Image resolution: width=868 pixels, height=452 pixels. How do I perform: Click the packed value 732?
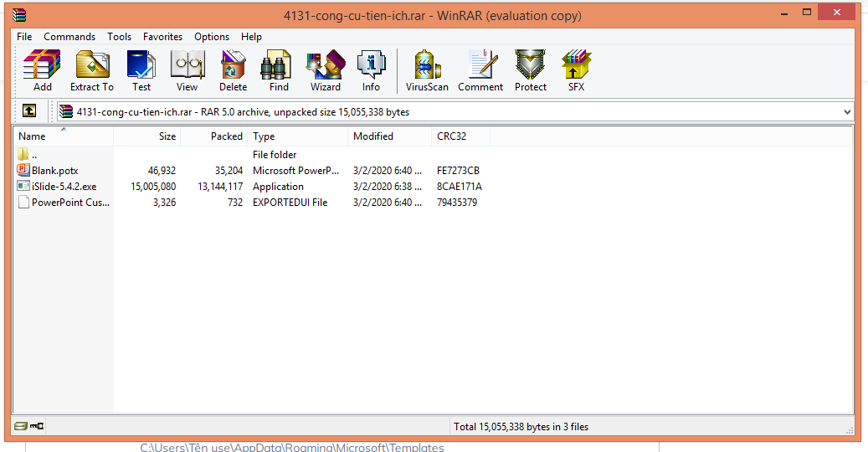(x=235, y=203)
